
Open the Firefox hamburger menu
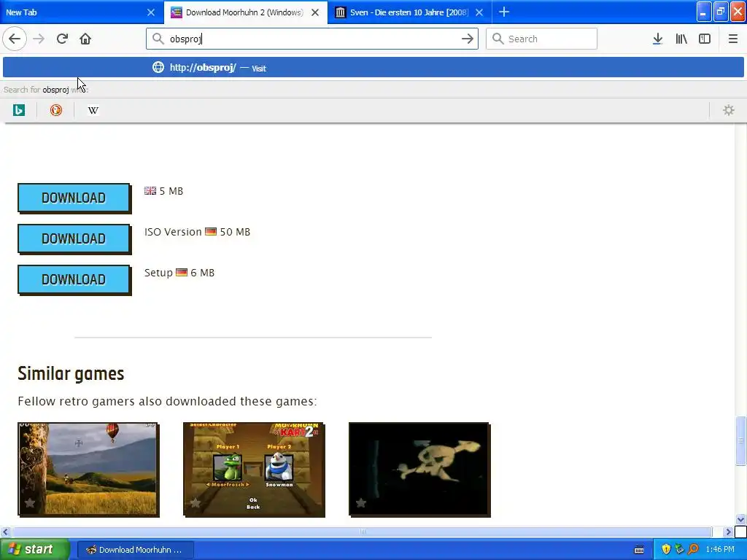[733, 39]
